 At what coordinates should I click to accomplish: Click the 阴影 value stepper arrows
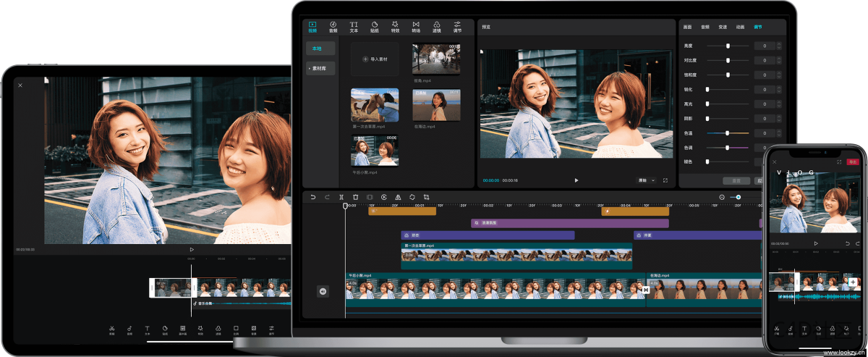click(779, 118)
